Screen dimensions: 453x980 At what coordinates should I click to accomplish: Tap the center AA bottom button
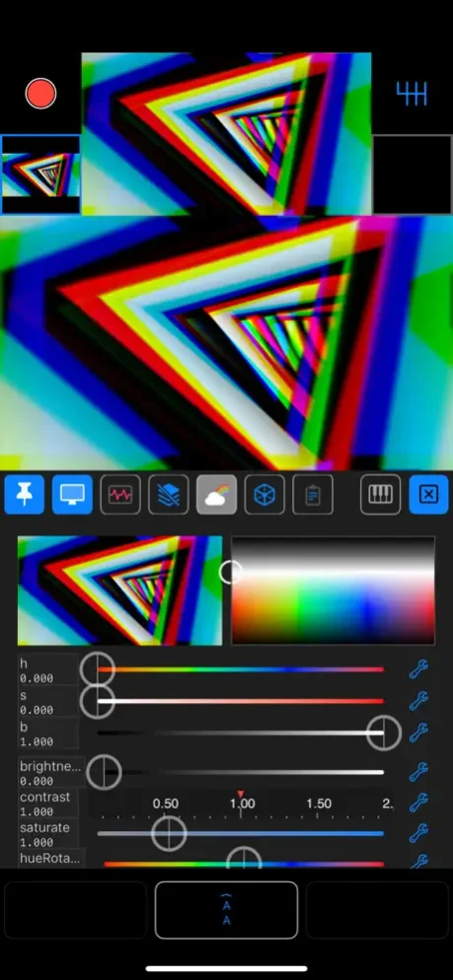227,910
